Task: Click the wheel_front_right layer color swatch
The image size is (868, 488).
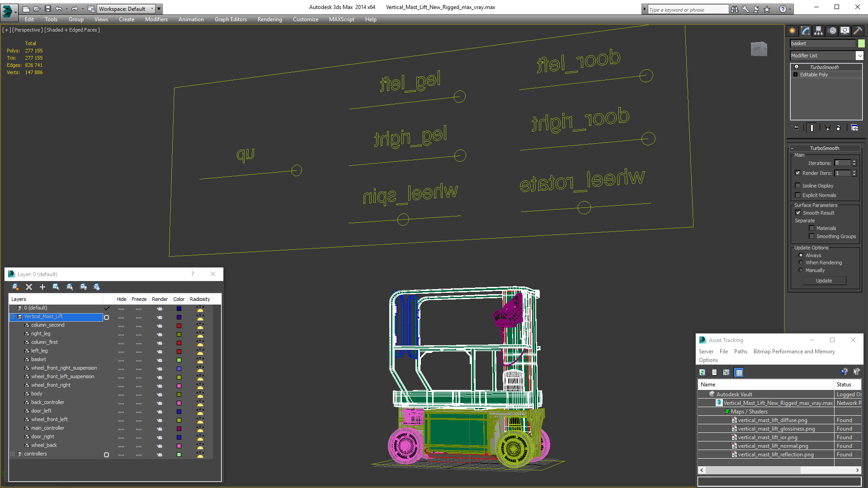Action: click(x=179, y=386)
